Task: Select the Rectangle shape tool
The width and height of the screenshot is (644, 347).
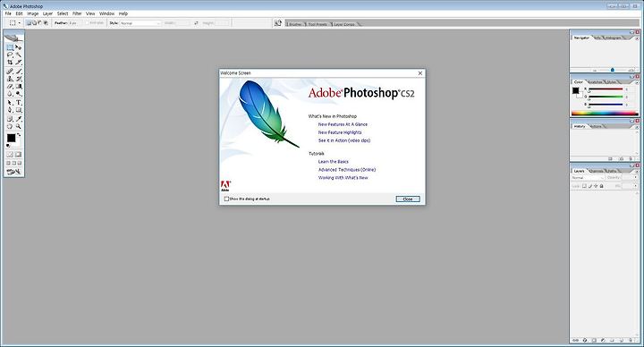Action: click(x=18, y=110)
